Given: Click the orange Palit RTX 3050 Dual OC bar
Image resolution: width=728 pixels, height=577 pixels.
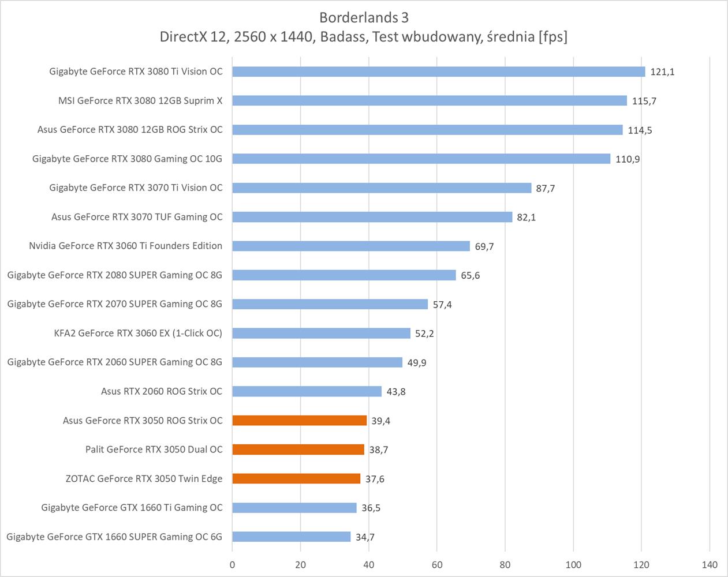Looking at the screenshot, I should point(298,449).
